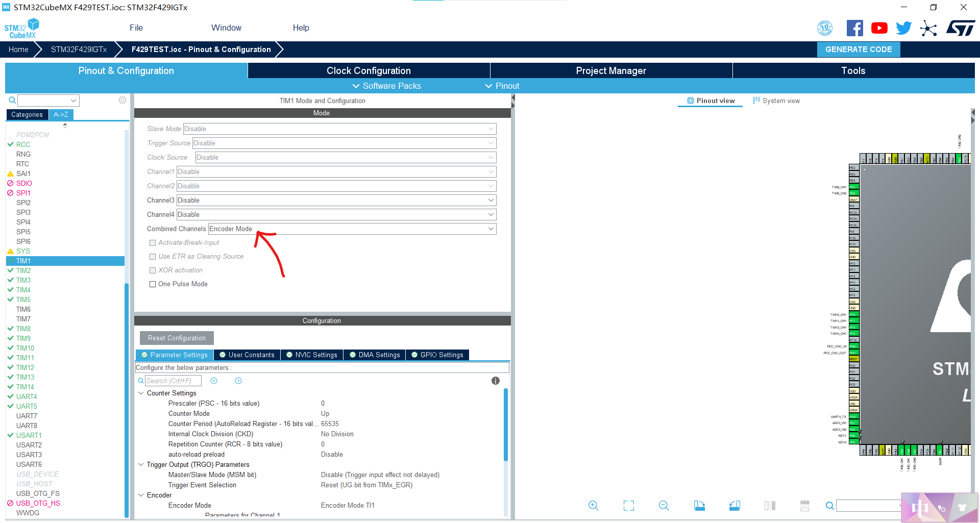This screenshot has width=980, height=523.
Task: Click the IME punctuation toggle icon
Action: click(942, 508)
